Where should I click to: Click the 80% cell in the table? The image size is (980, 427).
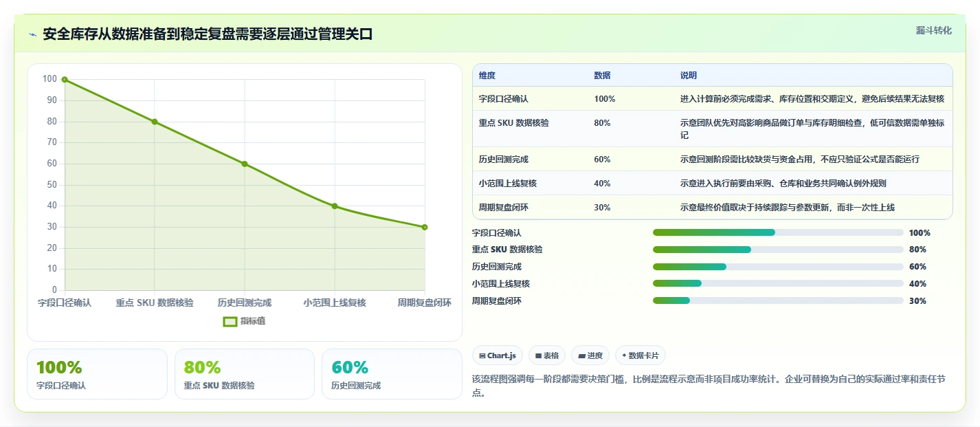click(603, 123)
